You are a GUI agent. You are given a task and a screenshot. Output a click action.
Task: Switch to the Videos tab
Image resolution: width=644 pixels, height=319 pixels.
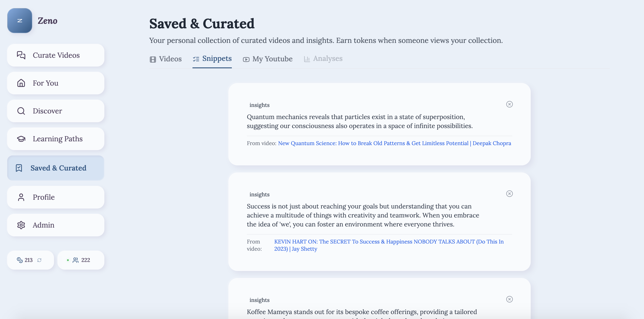pyautogui.click(x=166, y=59)
